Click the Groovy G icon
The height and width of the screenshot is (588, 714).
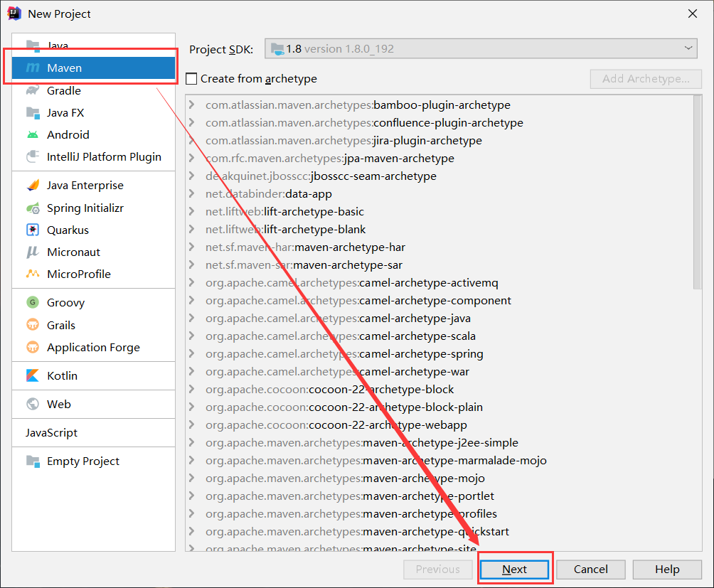pos(33,302)
